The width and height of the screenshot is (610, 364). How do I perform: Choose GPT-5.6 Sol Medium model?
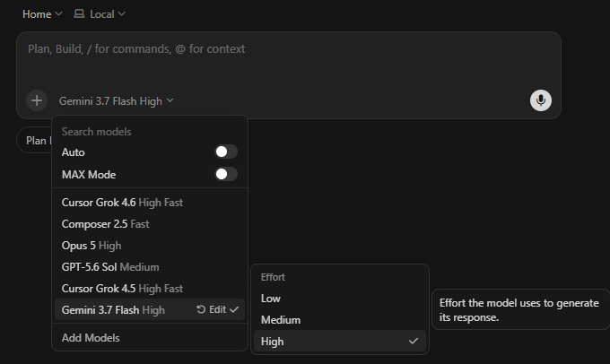[x=150, y=267]
